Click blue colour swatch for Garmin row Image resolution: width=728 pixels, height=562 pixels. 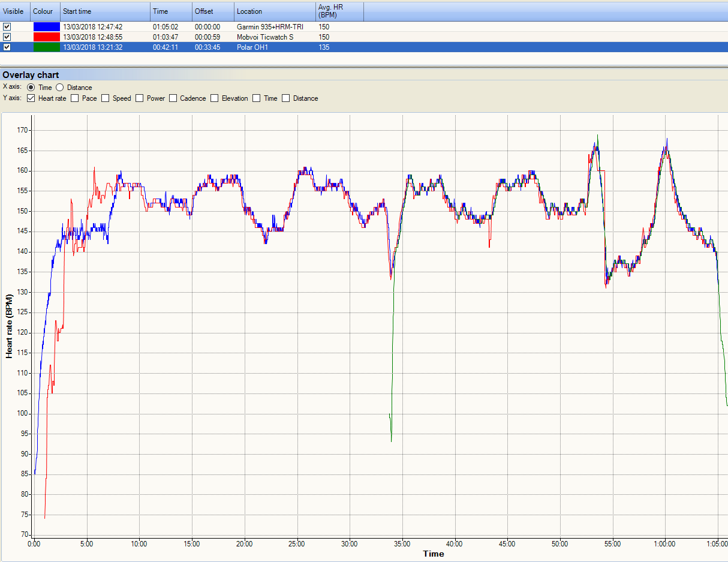coord(46,27)
